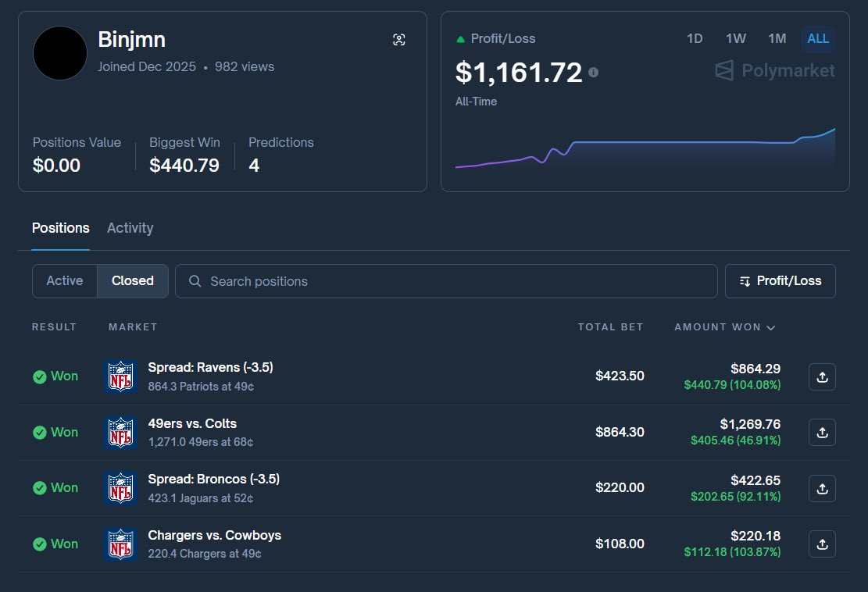Image resolution: width=868 pixels, height=592 pixels.
Task: Click NFL logo of the Chargers vs. Cowboys row
Action: coord(120,544)
